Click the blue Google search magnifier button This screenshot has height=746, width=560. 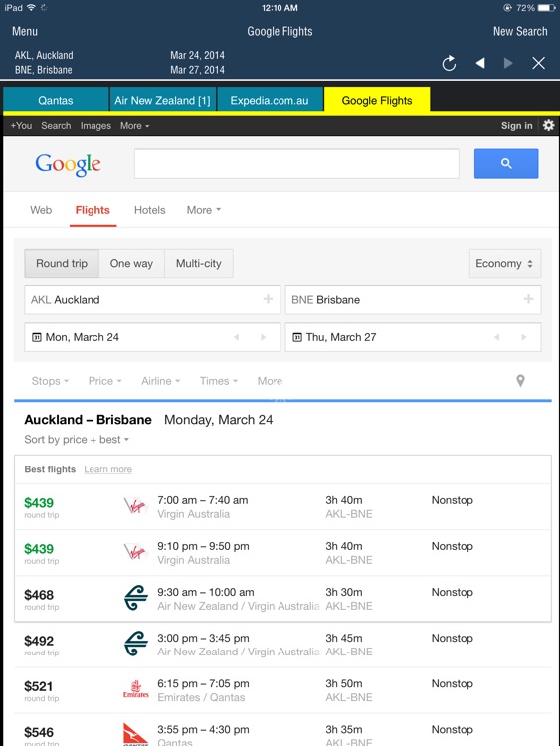coord(506,164)
